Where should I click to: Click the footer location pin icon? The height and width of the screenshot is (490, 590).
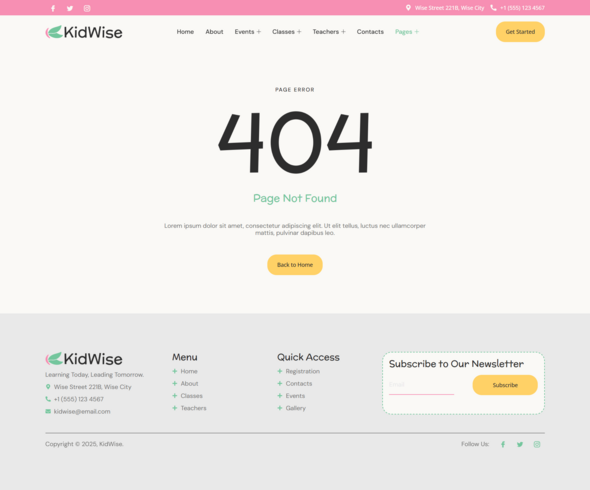tap(48, 387)
